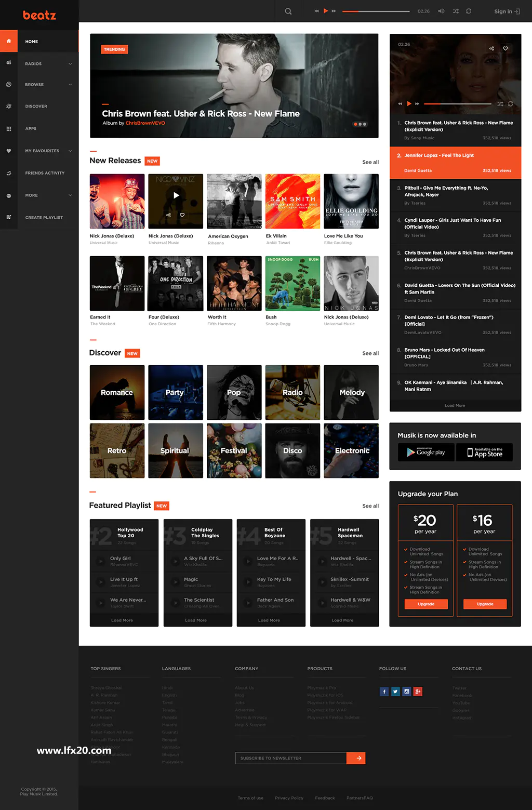Image resolution: width=532 pixels, height=810 pixels.
Task: Open the Radios sidebar icon
Action: pyautogui.click(x=9, y=63)
